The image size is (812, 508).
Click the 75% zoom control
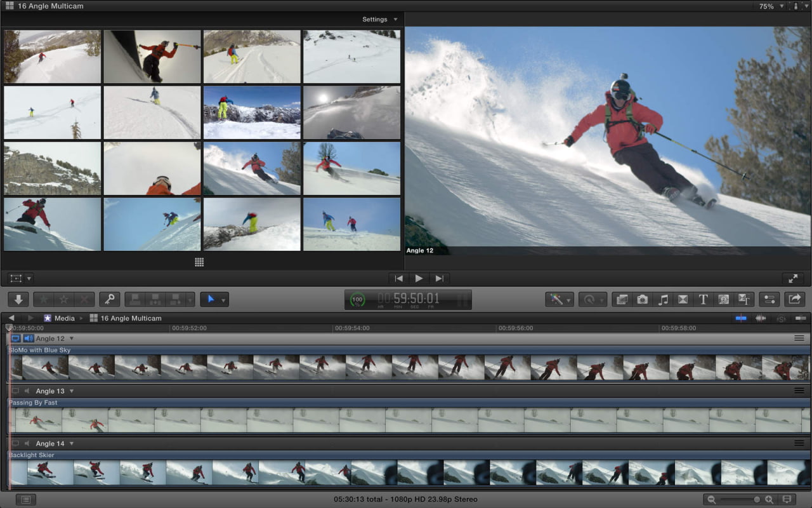coord(768,6)
